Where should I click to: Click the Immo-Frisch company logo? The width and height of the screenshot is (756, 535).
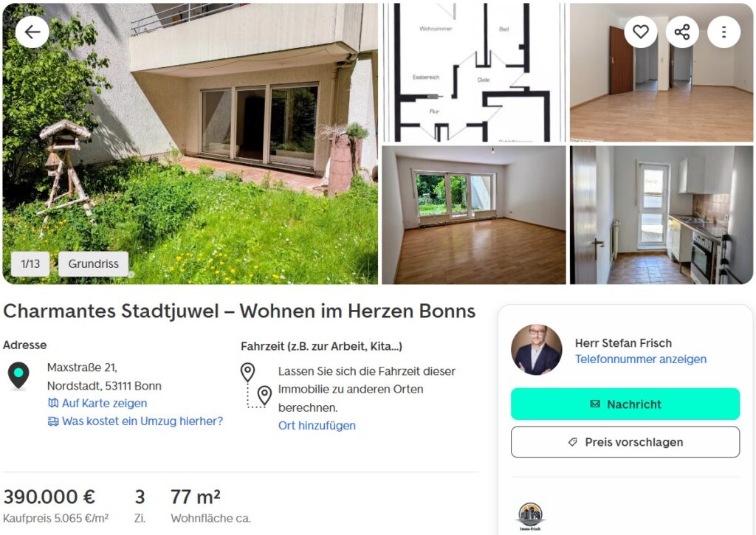(x=530, y=517)
